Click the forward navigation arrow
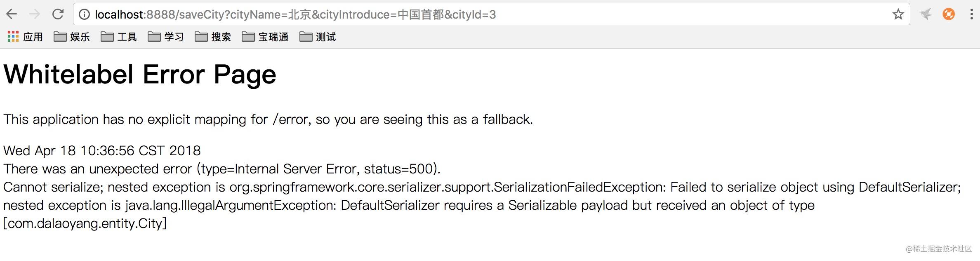 point(35,14)
